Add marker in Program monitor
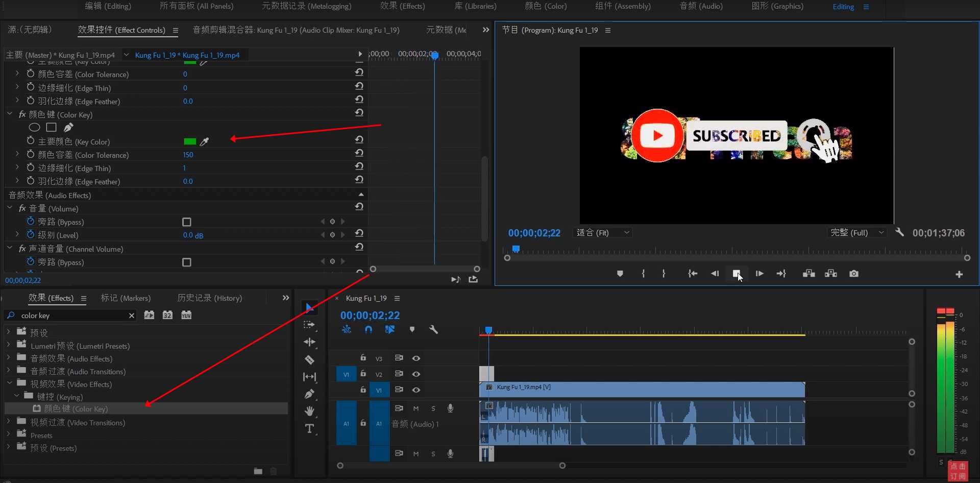Screen dimensions: 980x483 [620, 274]
